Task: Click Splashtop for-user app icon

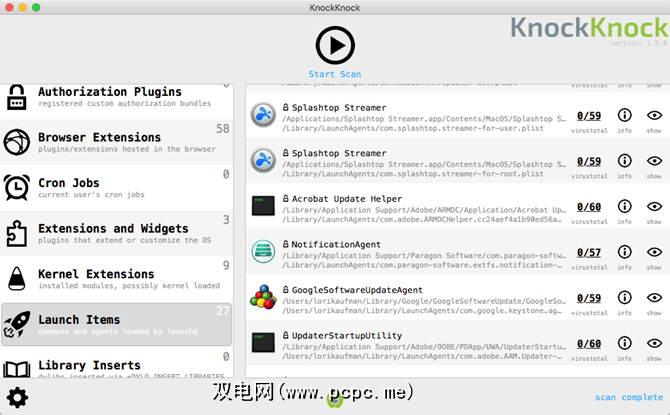Action: pyautogui.click(x=263, y=115)
